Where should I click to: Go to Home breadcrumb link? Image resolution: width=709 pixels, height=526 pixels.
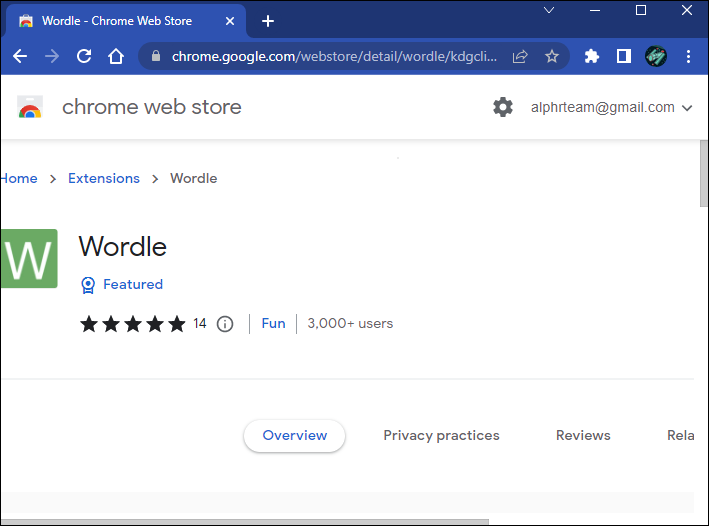tap(19, 178)
